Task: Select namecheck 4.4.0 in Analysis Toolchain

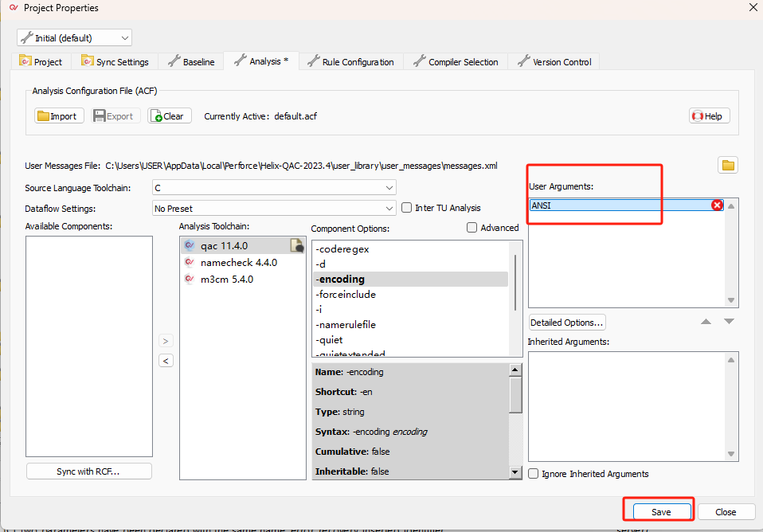Action: coord(238,262)
